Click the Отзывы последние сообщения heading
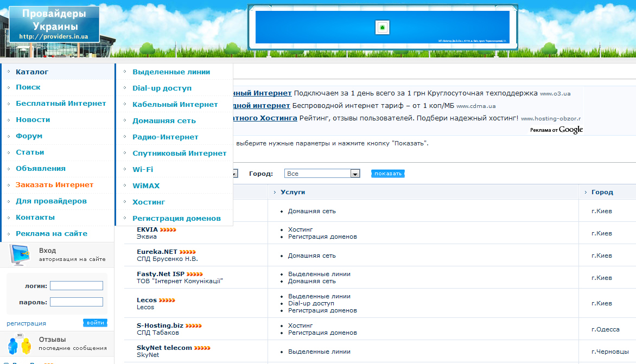The height and width of the screenshot is (364, 636). tap(73, 343)
